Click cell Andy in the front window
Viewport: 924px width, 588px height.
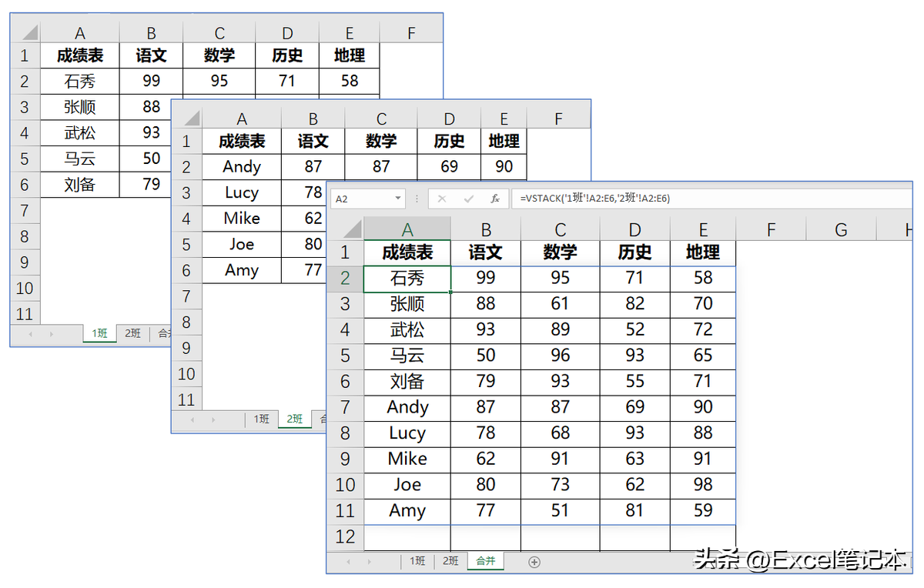coord(407,407)
